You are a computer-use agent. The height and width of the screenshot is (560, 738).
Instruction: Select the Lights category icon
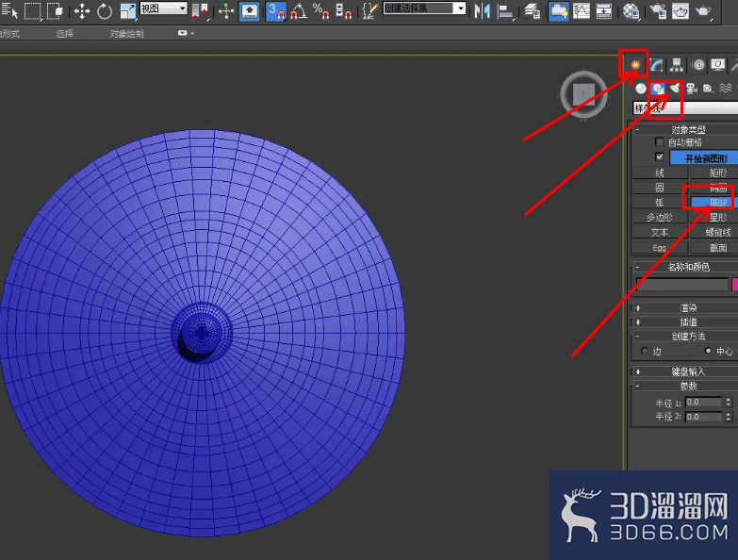[675, 88]
